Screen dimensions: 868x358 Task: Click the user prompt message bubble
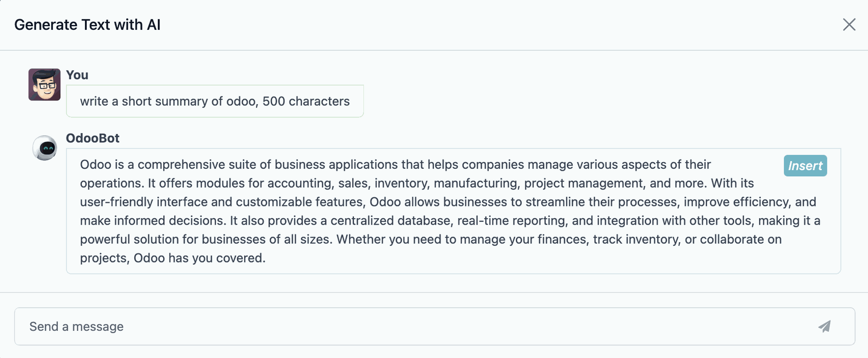tap(215, 101)
